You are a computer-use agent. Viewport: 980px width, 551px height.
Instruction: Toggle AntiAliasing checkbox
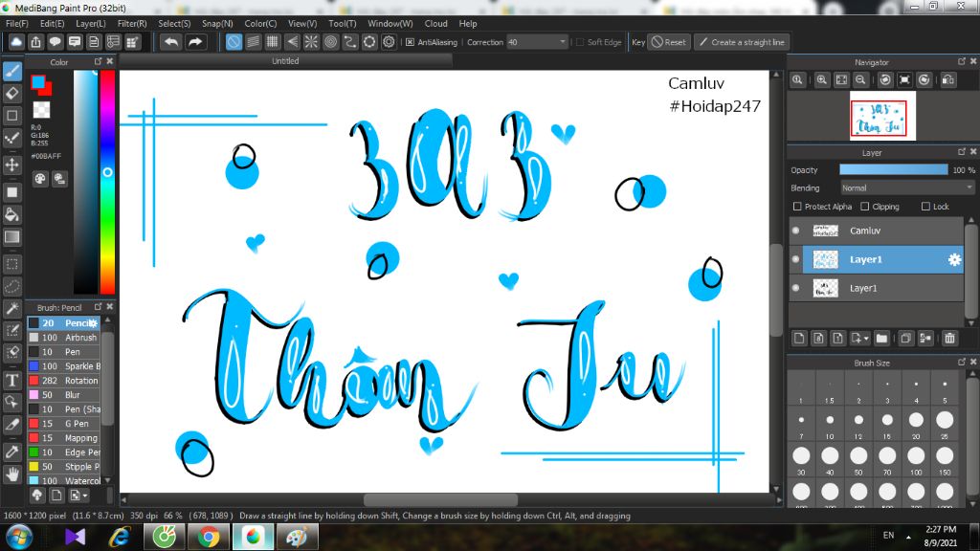(410, 42)
